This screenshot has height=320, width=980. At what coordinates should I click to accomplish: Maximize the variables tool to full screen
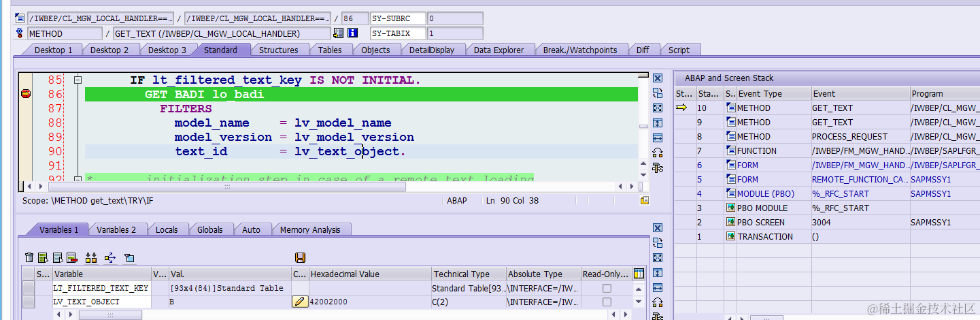pyautogui.click(x=657, y=258)
